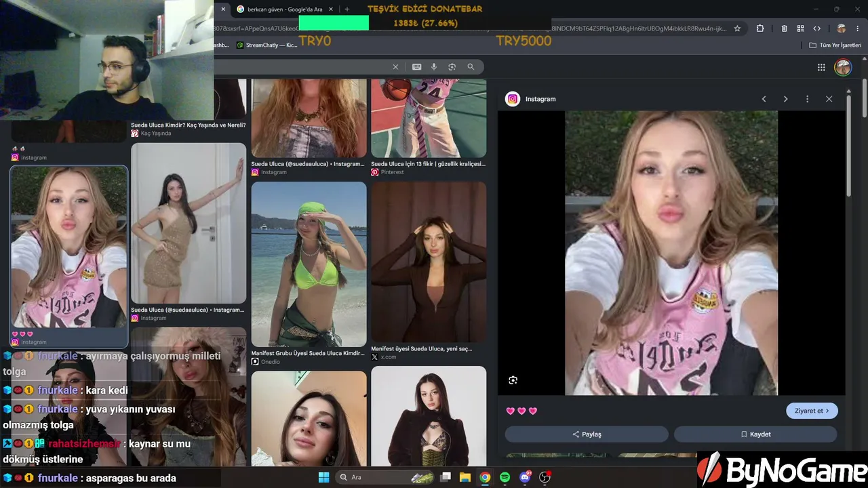Open File Explorer from the taskbar
Image resolution: width=868 pixels, height=488 pixels.
coord(465,477)
